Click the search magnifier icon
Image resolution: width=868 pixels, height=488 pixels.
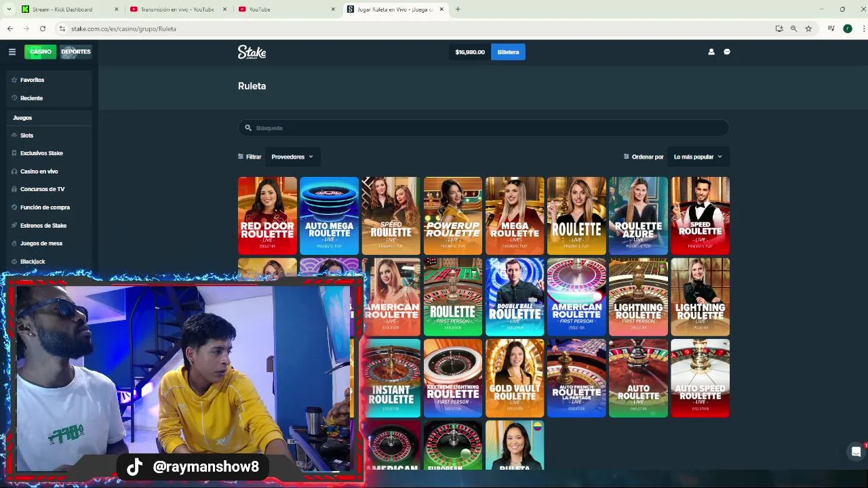[248, 127]
